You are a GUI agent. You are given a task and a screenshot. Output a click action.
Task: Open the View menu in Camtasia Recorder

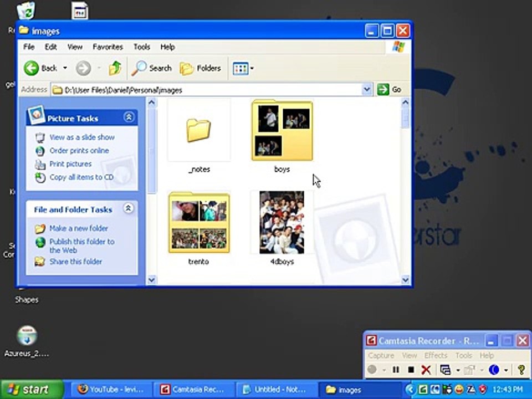pyautogui.click(x=409, y=355)
